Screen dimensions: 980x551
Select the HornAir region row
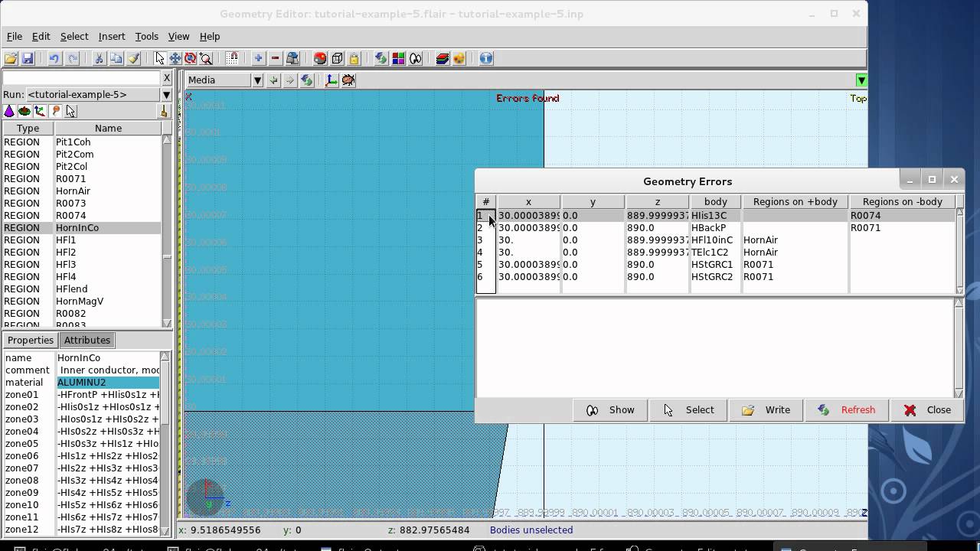[x=81, y=191]
